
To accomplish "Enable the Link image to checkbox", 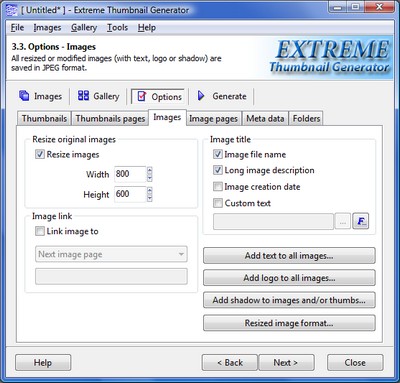I will tap(40, 231).
